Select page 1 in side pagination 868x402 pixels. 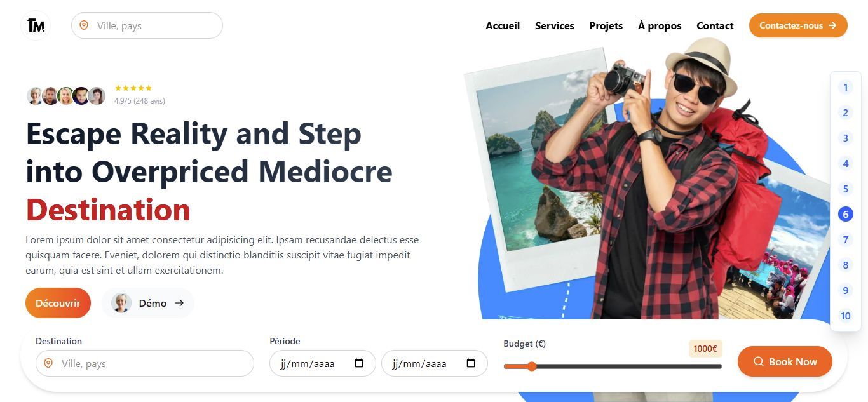(845, 87)
